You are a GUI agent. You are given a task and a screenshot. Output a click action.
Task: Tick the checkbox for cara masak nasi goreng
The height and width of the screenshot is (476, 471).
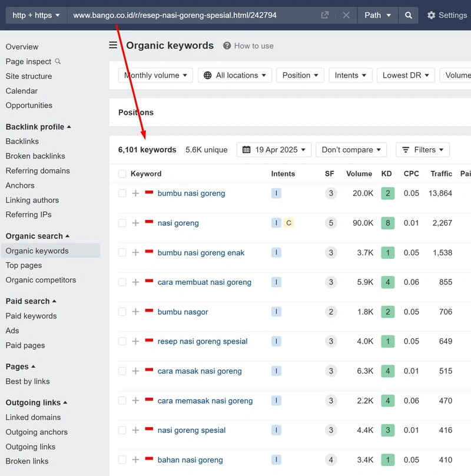[x=122, y=371]
